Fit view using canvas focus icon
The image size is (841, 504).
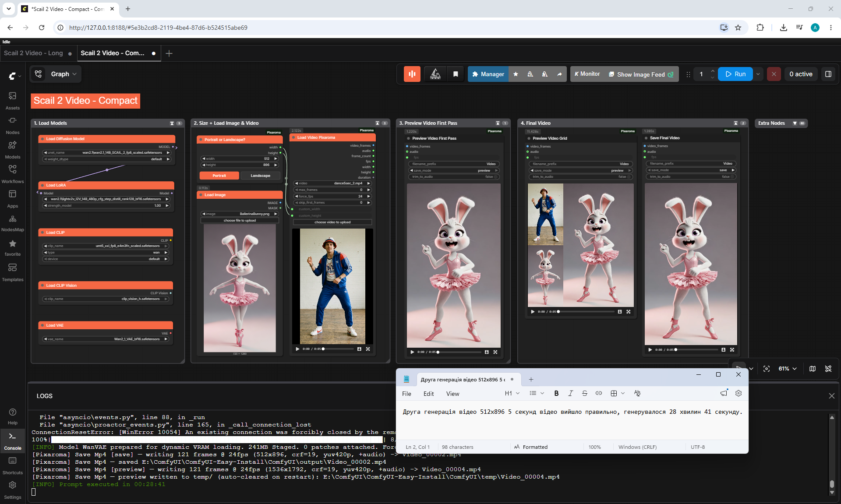pos(767,369)
